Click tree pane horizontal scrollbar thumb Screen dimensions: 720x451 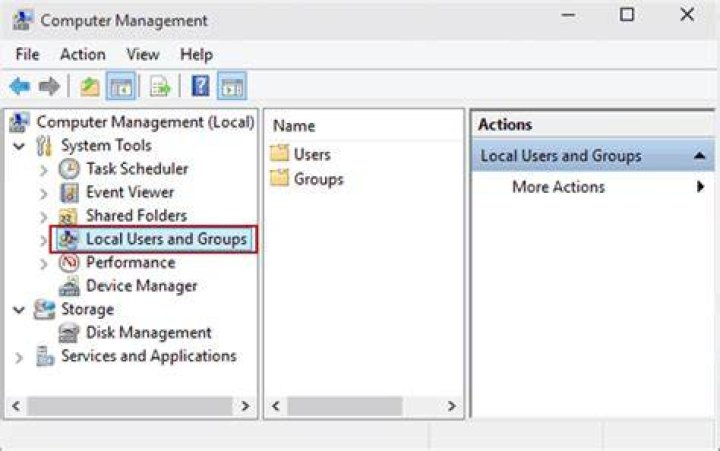point(130,406)
